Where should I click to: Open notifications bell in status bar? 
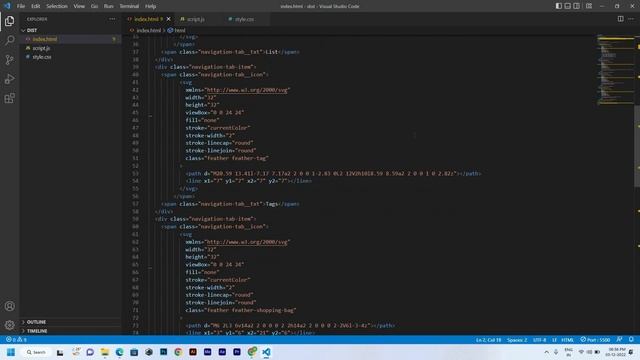[x=631, y=340]
